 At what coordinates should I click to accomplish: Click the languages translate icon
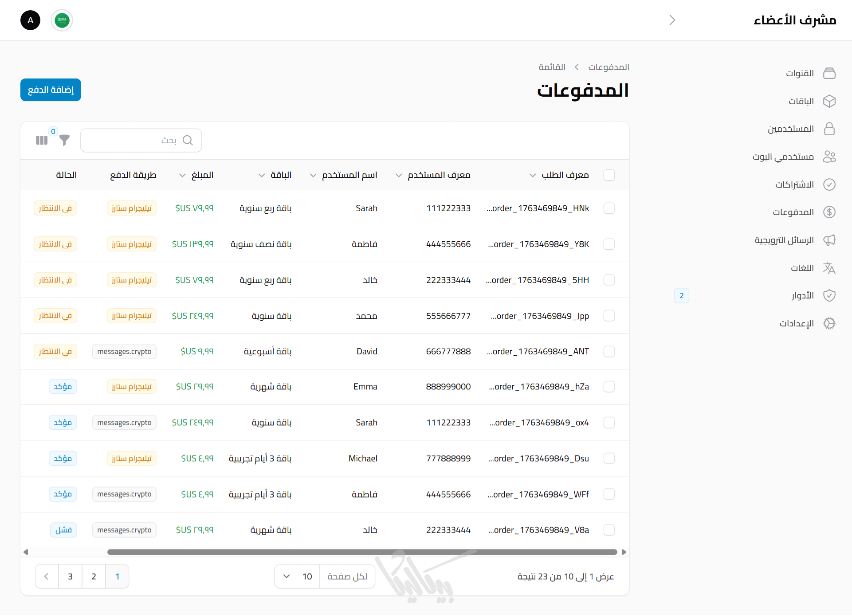(x=829, y=268)
